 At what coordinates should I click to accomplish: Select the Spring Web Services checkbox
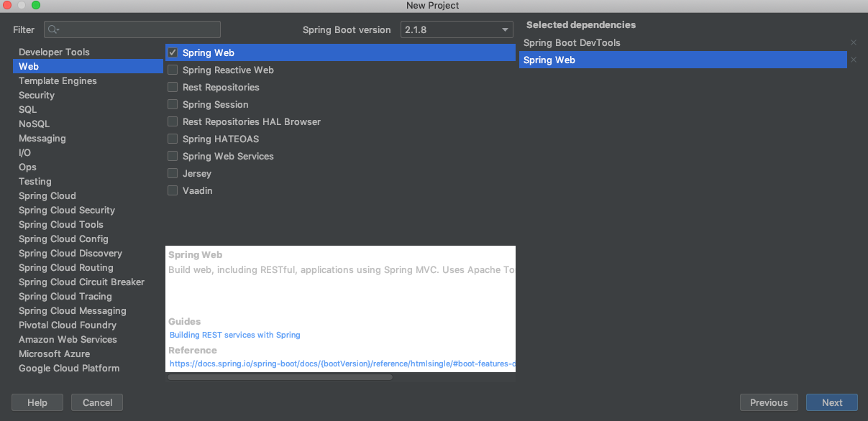pos(173,156)
